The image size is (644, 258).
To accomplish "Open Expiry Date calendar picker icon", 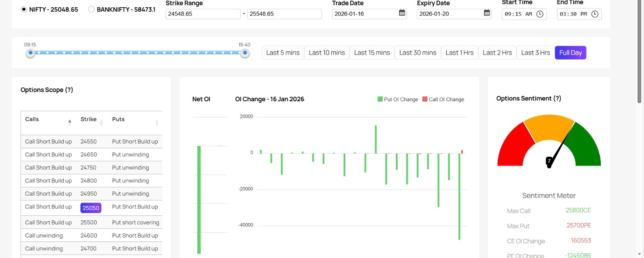I will (x=487, y=13).
